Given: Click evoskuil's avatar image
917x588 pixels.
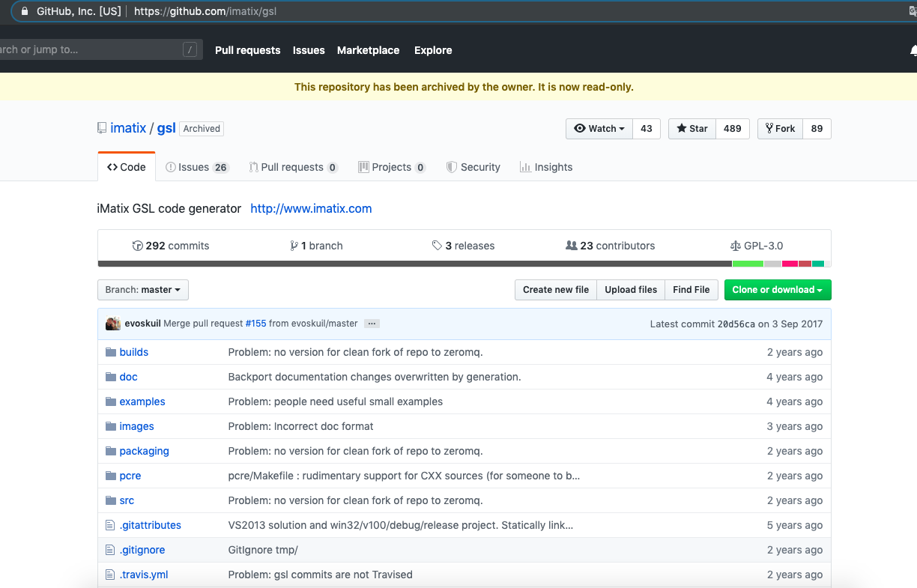Looking at the screenshot, I should [113, 324].
